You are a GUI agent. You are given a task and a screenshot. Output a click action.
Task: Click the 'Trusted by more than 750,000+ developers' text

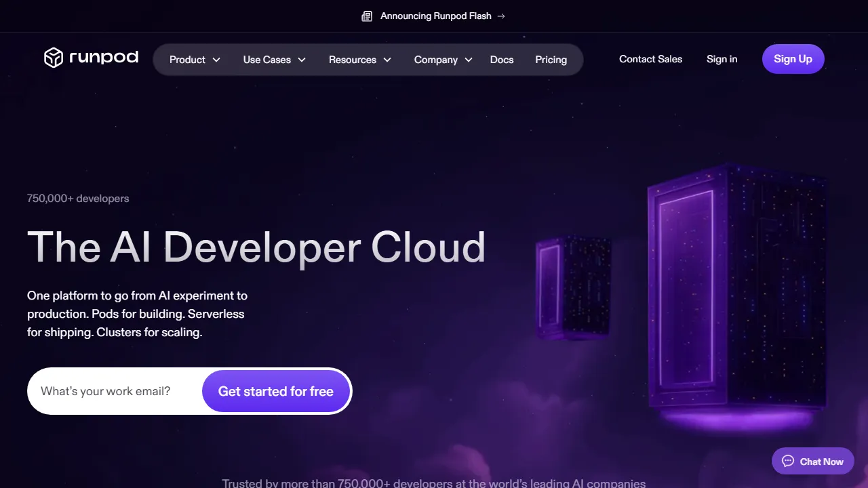pyautogui.click(x=434, y=483)
